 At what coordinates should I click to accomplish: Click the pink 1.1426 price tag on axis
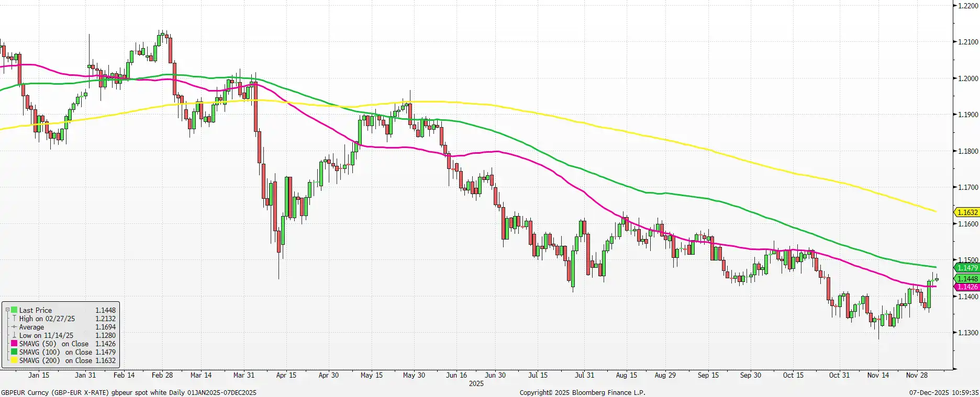coord(967,287)
